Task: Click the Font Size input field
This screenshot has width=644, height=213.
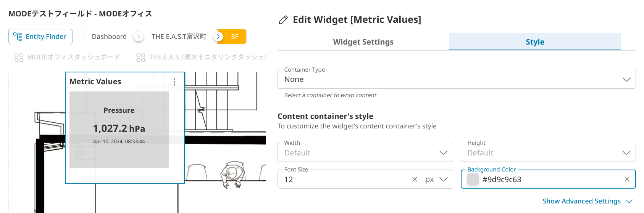Action: click(x=344, y=179)
